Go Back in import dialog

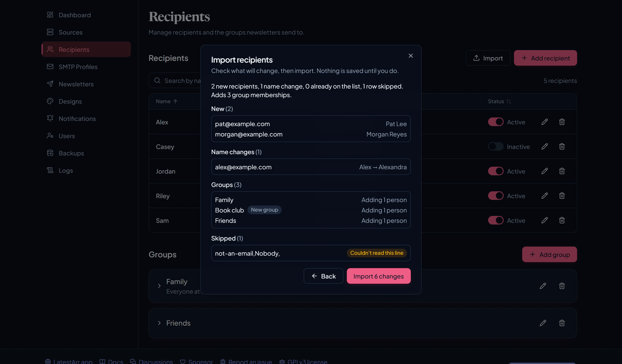tap(323, 276)
